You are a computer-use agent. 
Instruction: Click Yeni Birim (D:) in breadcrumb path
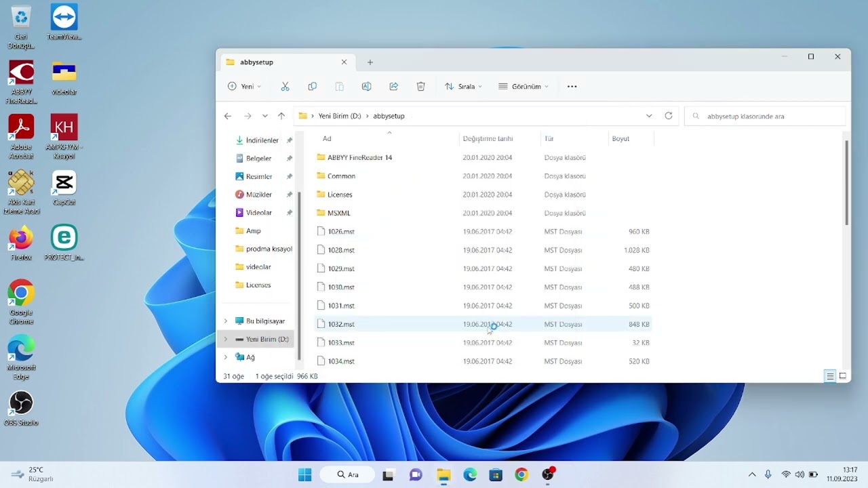[x=340, y=116]
